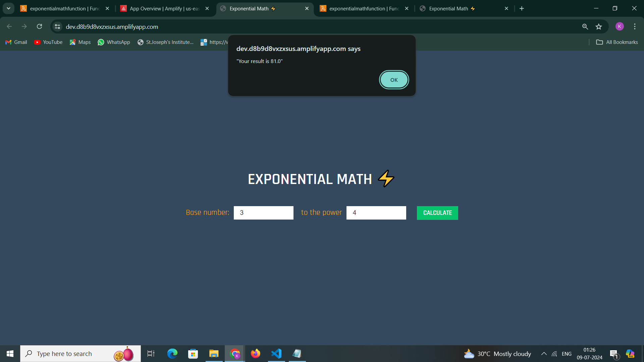The height and width of the screenshot is (362, 644).
Task: Reload the page with refresh icon
Action: click(40, 26)
